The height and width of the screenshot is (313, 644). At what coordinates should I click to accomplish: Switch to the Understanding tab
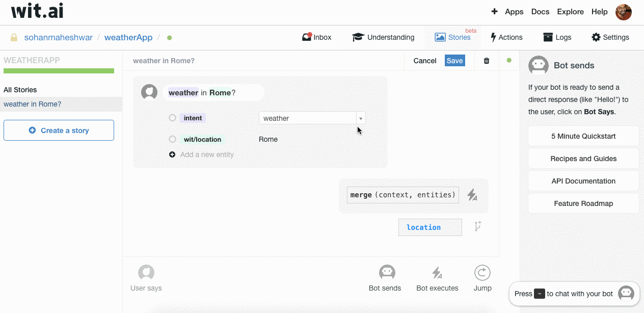pyautogui.click(x=383, y=37)
